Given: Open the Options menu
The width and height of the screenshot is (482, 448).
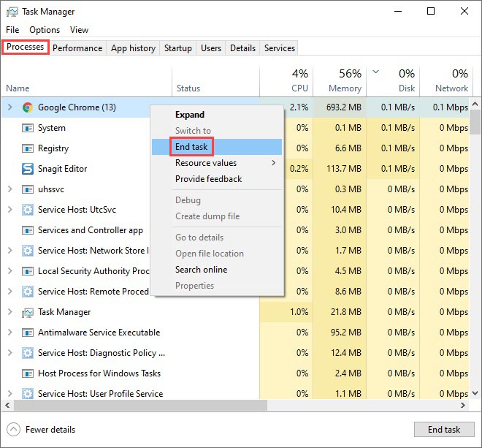Looking at the screenshot, I should [x=45, y=30].
